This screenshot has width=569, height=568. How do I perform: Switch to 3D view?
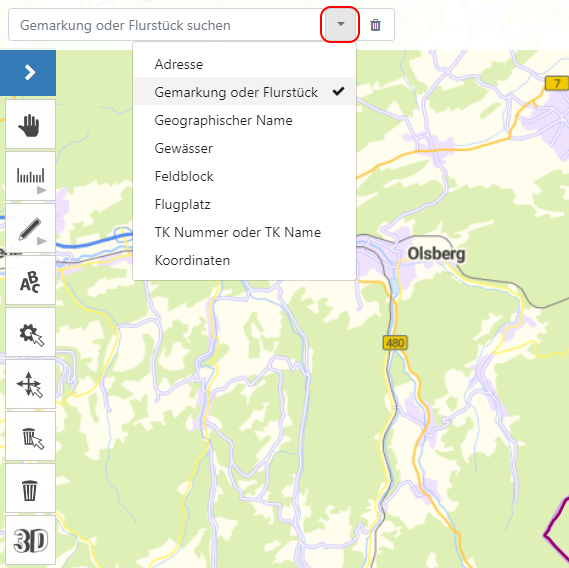pyautogui.click(x=30, y=540)
